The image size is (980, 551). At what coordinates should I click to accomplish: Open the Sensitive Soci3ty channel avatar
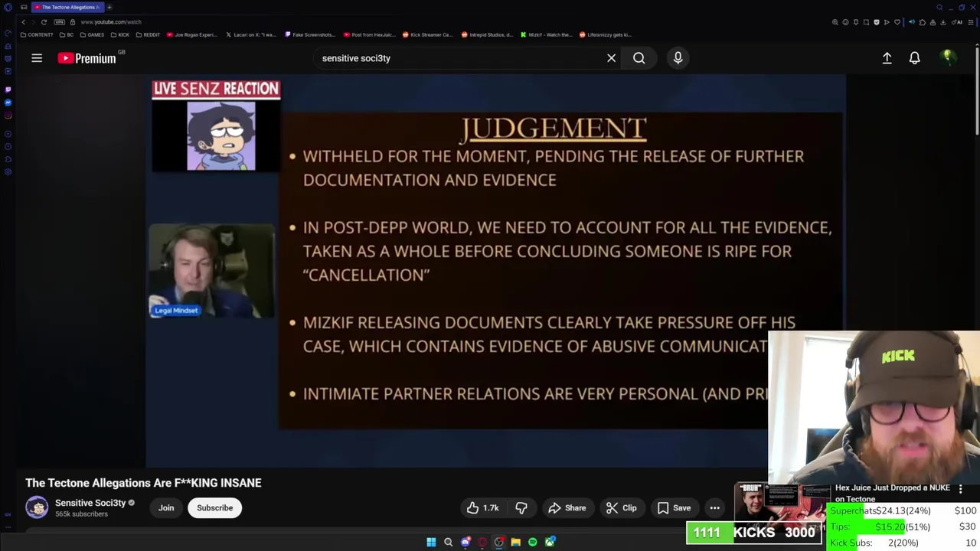click(37, 507)
